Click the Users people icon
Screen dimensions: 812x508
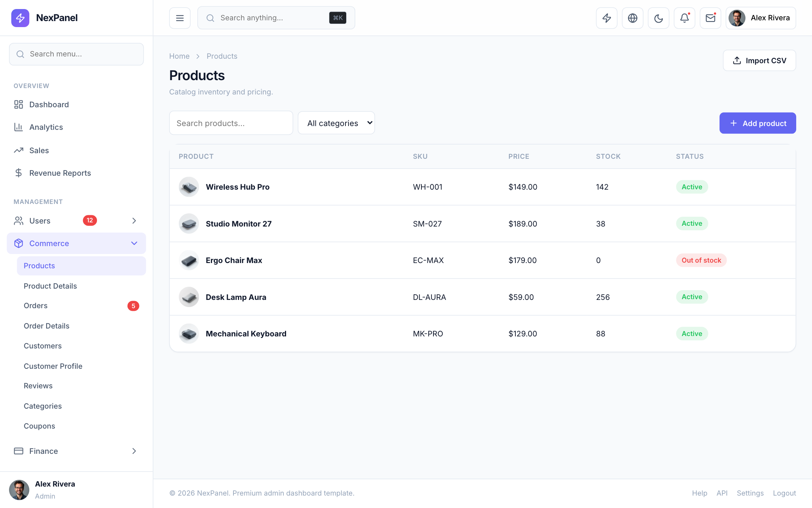[x=18, y=221]
